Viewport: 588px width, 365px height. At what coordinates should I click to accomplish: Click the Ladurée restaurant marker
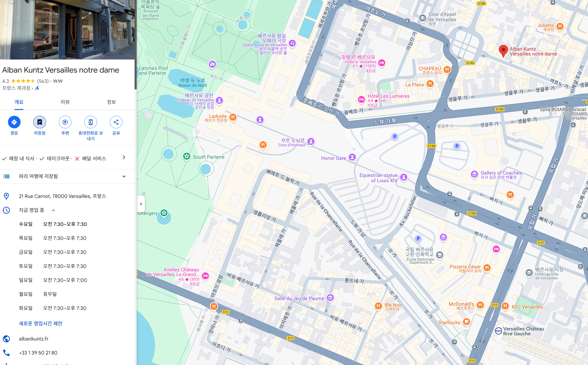click(233, 118)
